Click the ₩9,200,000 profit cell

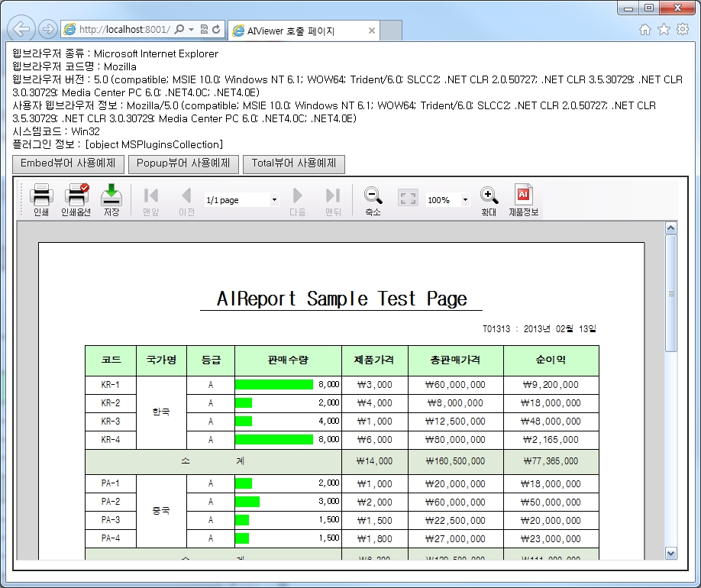point(551,385)
